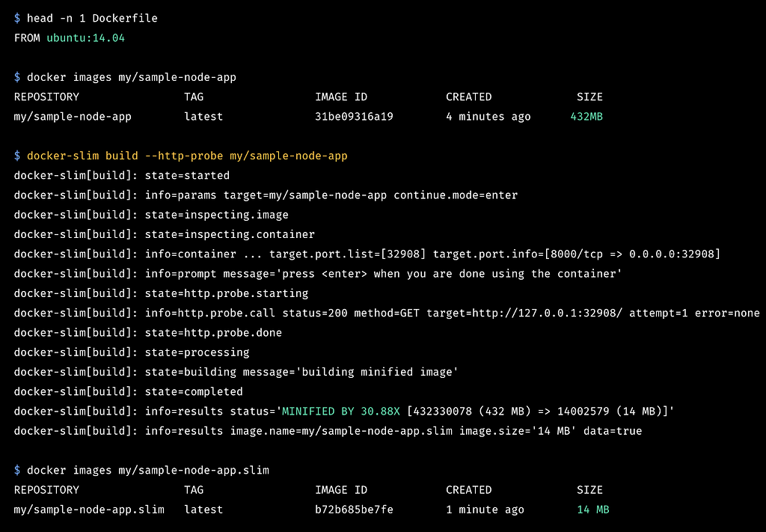
Task: Click 'status=200' in the probe call line
Action: click(x=315, y=314)
